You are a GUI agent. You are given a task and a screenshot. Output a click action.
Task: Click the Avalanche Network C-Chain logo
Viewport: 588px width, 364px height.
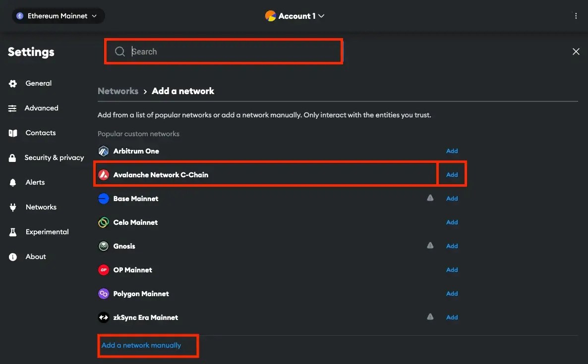coord(103,174)
